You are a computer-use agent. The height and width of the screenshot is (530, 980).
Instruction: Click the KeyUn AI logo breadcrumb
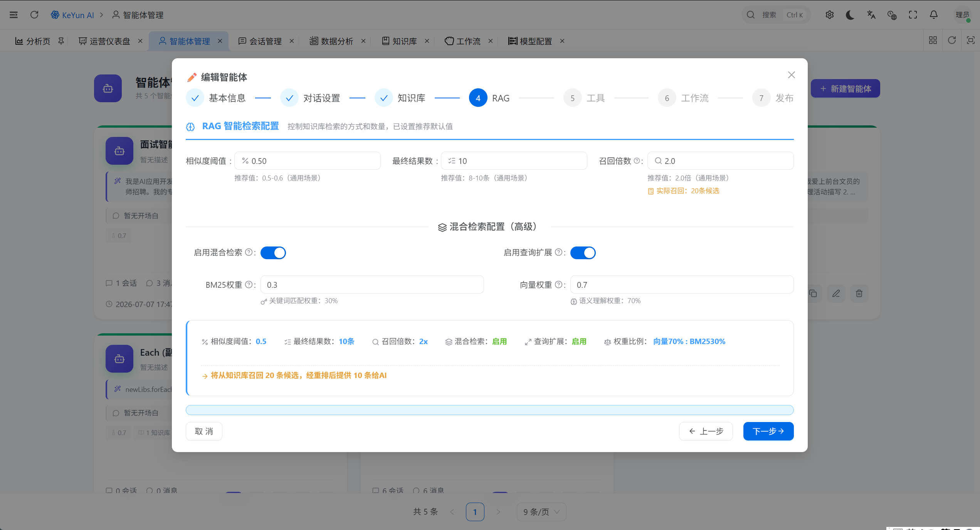click(72, 15)
